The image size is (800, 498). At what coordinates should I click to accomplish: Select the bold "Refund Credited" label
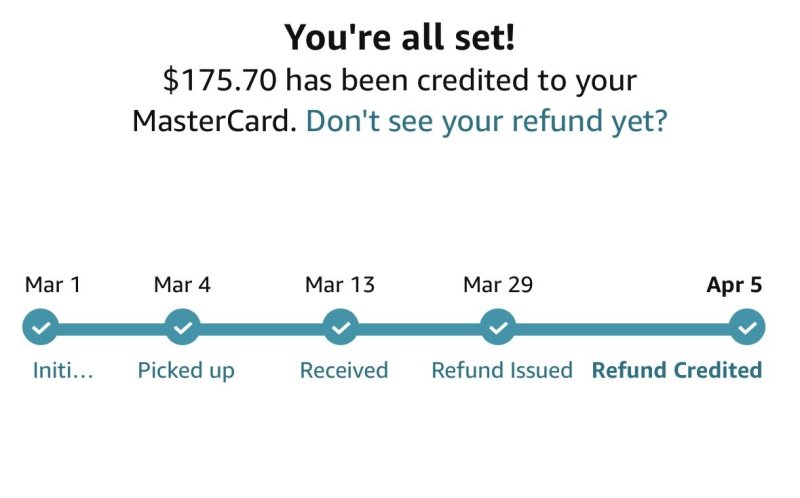point(676,371)
